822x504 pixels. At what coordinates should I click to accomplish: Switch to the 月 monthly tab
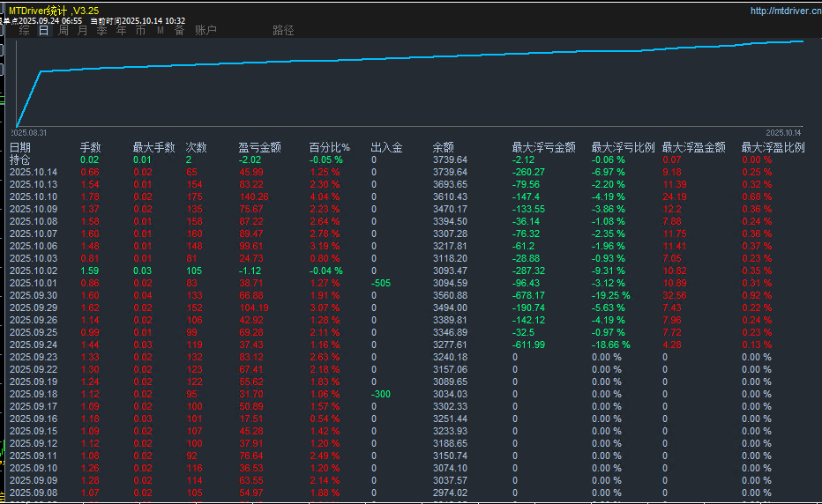pos(82,30)
